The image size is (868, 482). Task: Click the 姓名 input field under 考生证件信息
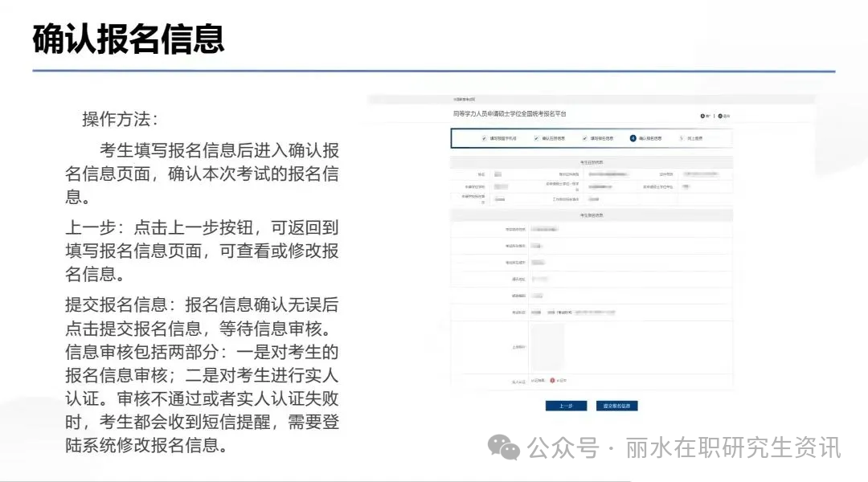501,174
